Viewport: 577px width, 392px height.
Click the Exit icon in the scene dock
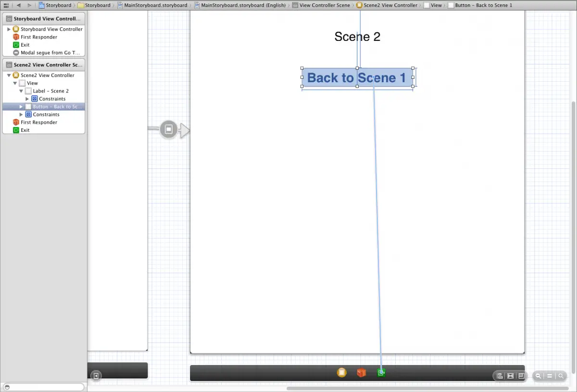click(381, 373)
